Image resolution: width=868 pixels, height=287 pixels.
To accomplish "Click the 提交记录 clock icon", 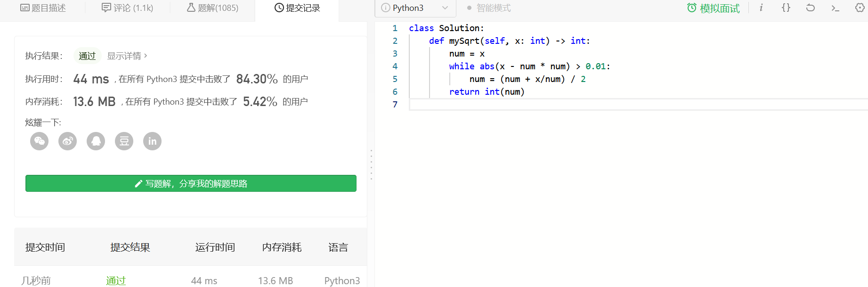I will 279,8.
